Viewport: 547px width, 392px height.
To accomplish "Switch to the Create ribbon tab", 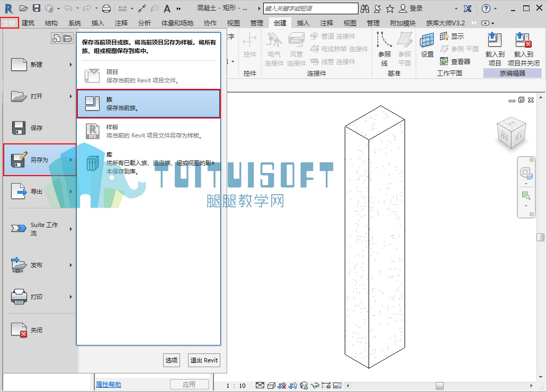I will point(280,23).
